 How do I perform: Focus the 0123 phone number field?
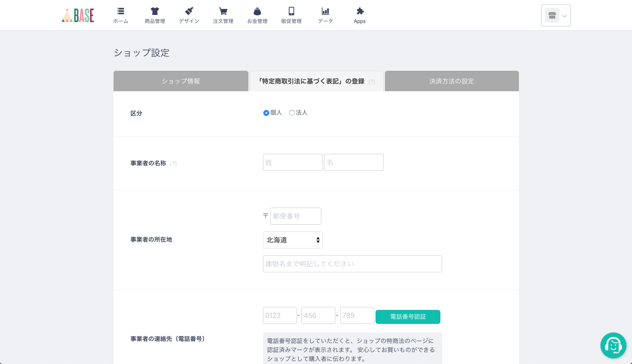pos(280,315)
